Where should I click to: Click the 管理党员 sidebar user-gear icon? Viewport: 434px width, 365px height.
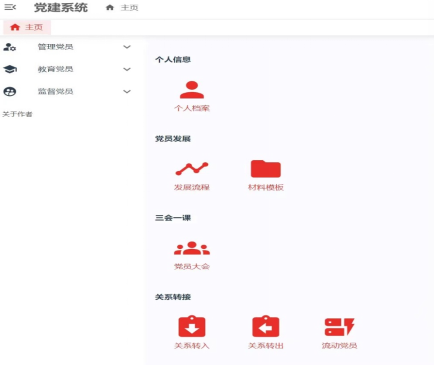coord(10,47)
